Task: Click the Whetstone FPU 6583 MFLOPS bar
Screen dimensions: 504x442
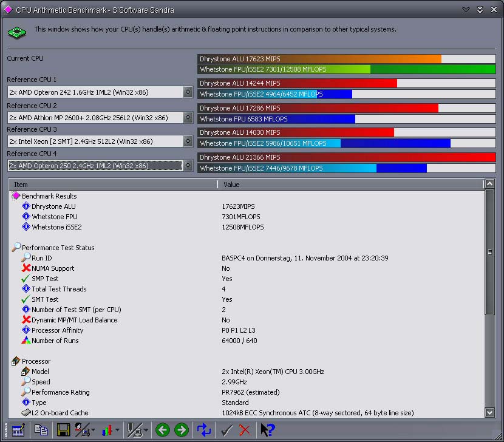Action: [347, 119]
